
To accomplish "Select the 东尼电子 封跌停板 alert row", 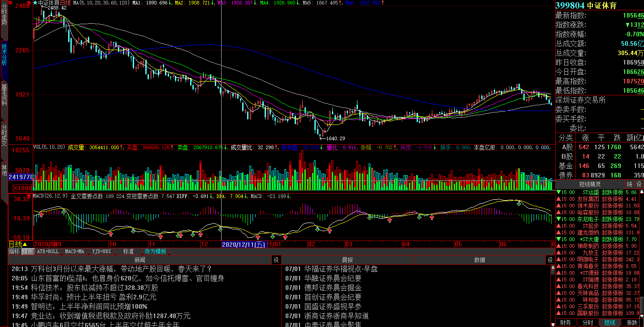I will click(597, 219).
